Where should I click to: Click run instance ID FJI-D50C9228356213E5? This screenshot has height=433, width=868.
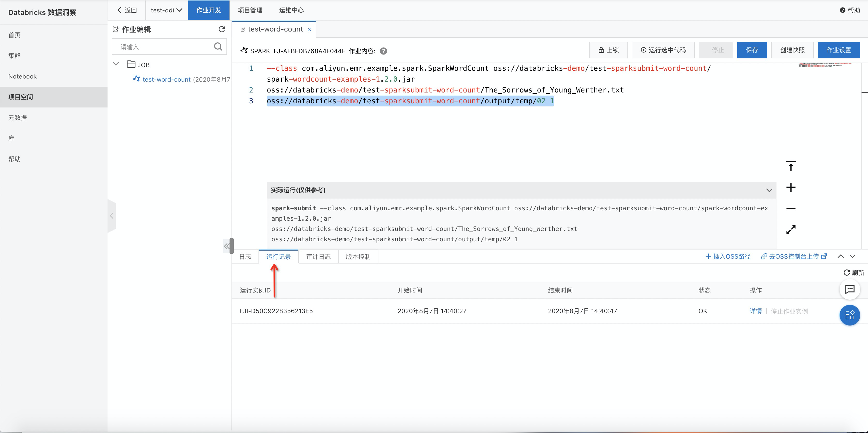276,311
